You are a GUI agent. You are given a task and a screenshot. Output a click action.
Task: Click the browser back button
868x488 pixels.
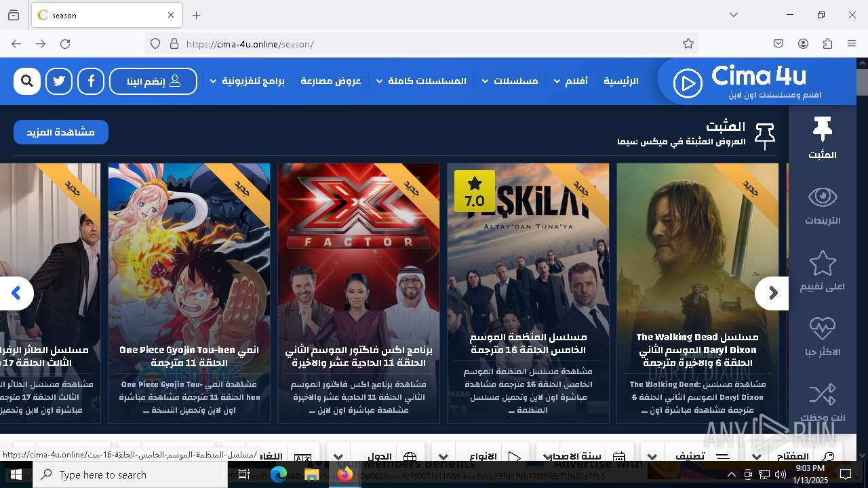(x=16, y=44)
